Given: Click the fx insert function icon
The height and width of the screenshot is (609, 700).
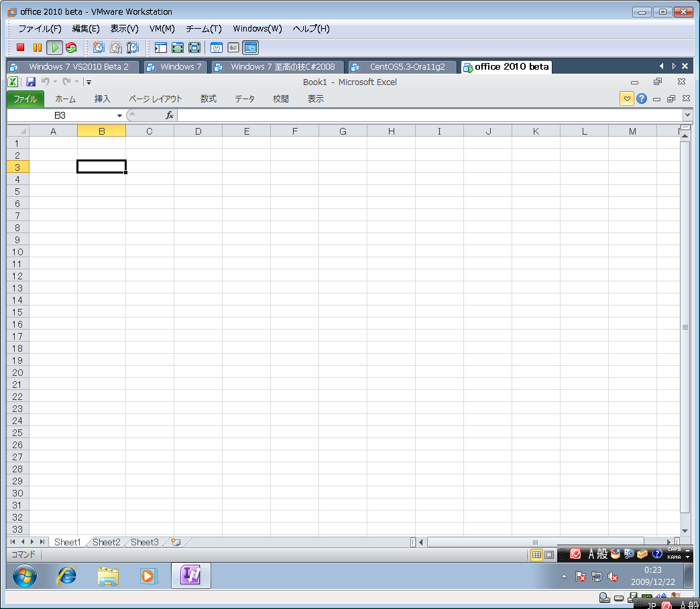Looking at the screenshot, I should [x=170, y=115].
